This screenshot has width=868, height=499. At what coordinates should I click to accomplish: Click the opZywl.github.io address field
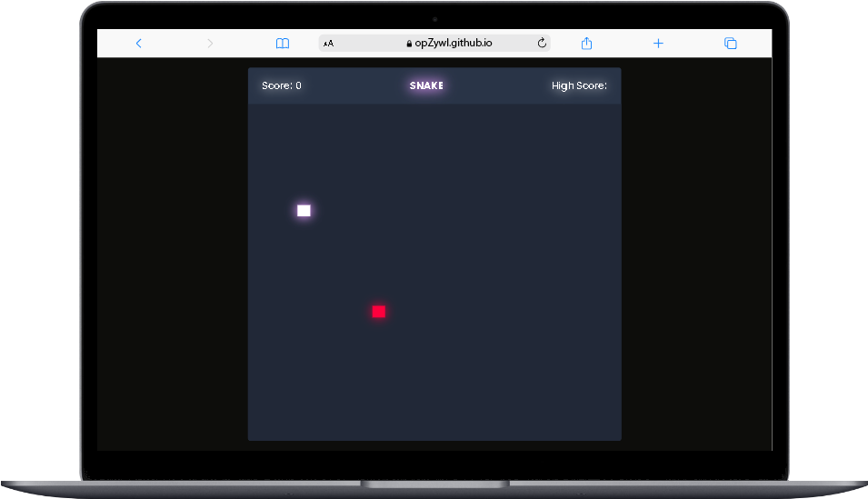(x=454, y=44)
